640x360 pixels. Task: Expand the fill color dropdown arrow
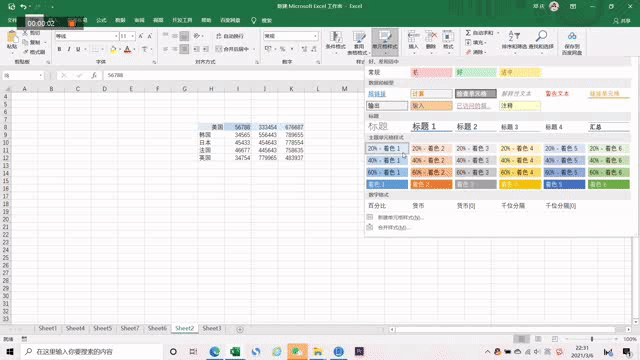120,49
